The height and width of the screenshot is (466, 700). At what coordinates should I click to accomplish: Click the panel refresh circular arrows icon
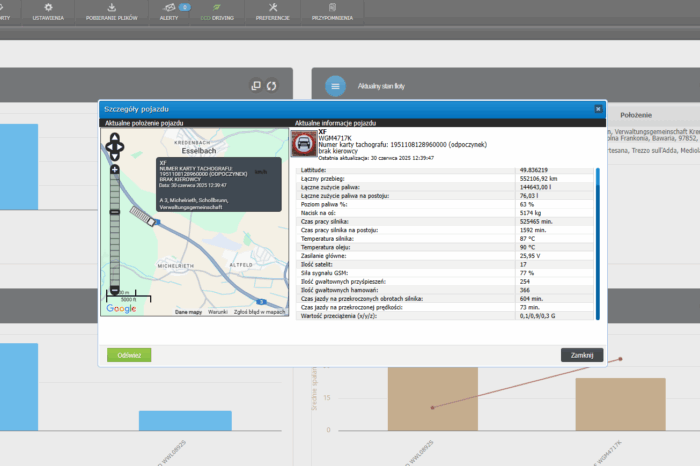[271, 86]
